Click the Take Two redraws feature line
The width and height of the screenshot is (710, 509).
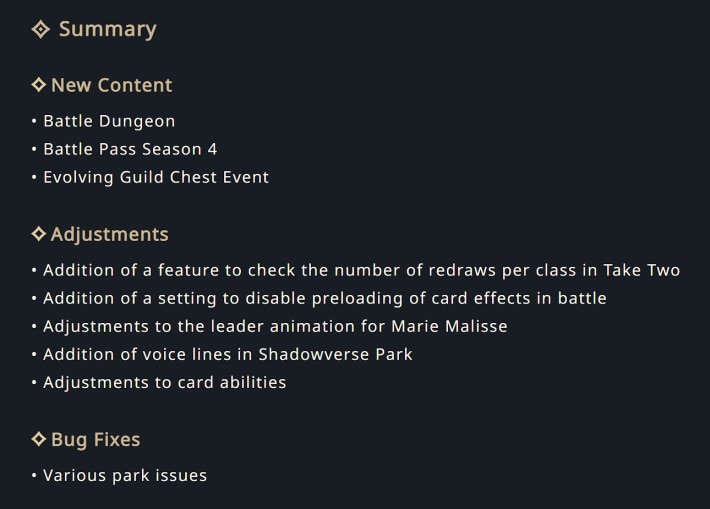click(x=361, y=270)
